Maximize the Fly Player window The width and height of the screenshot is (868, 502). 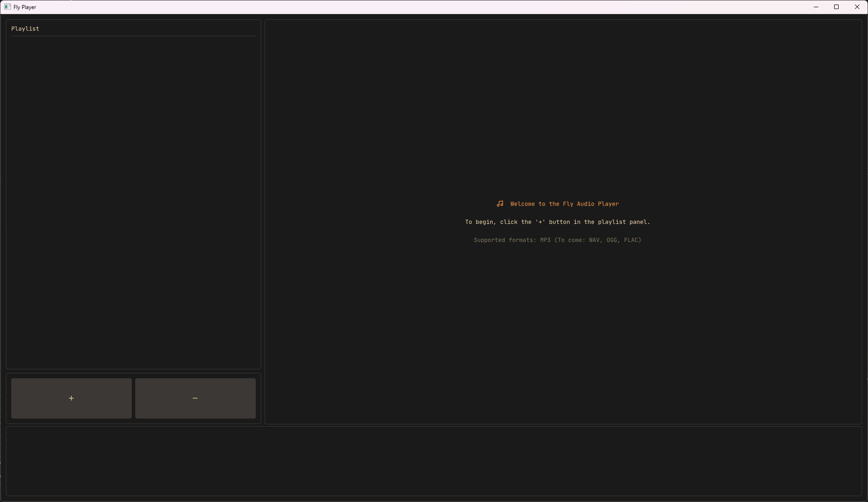(836, 7)
